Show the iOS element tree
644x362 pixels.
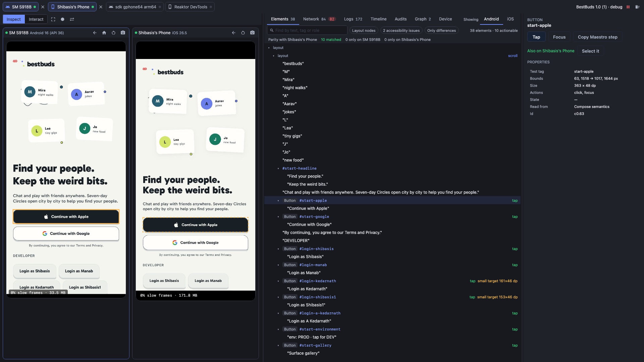pyautogui.click(x=510, y=19)
